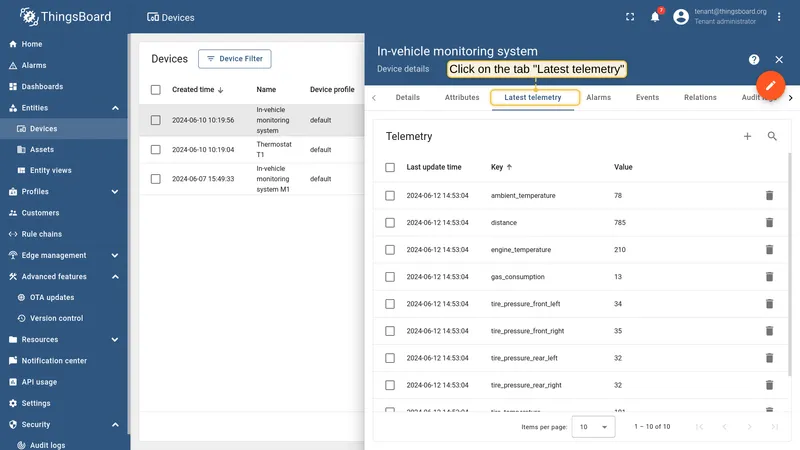
Task: Expand the Edge management group
Action: pyautogui.click(x=115, y=256)
